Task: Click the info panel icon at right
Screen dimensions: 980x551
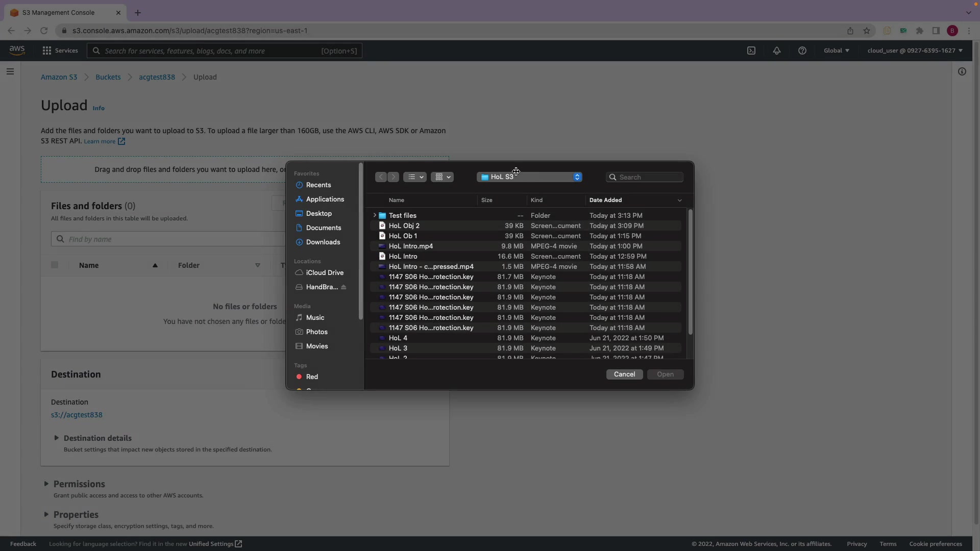Action: pyautogui.click(x=962, y=71)
